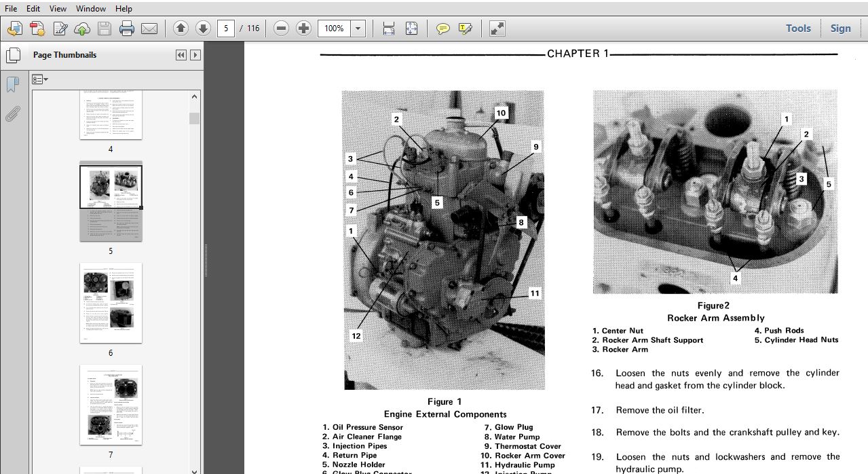The image size is (868, 474).
Task: Open the Window menu
Action: (91, 9)
